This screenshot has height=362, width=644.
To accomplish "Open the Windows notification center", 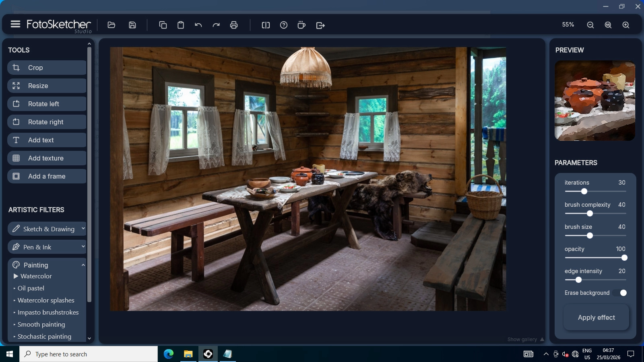I will point(631,354).
